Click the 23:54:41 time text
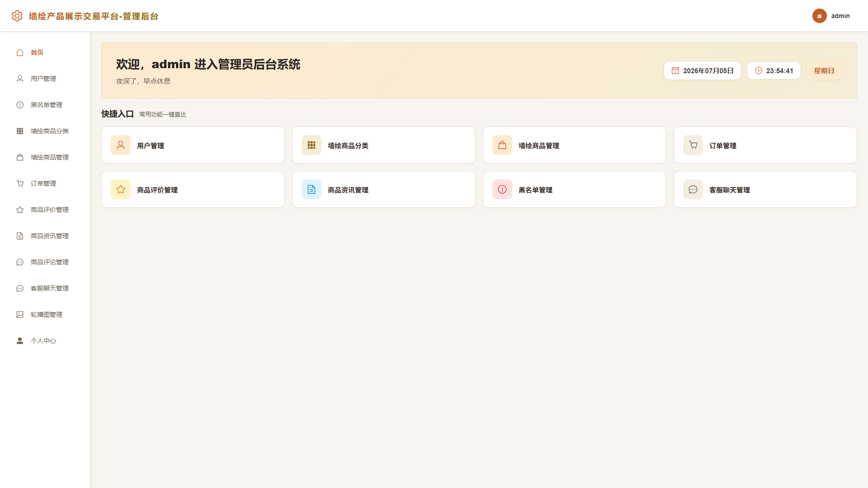Image resolution: width=868 pixels, height=488 pixels. pyautogui.click(x=780, y=71)
